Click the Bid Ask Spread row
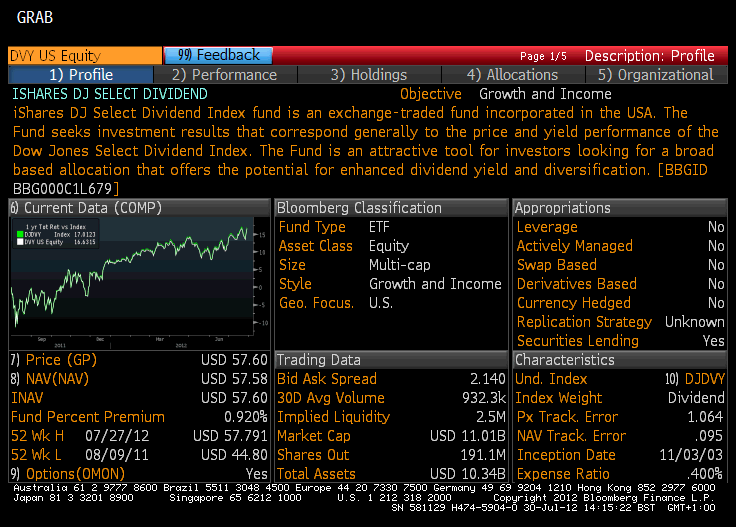The height and width of the screenshot is (527, 736). coord(388,379)
